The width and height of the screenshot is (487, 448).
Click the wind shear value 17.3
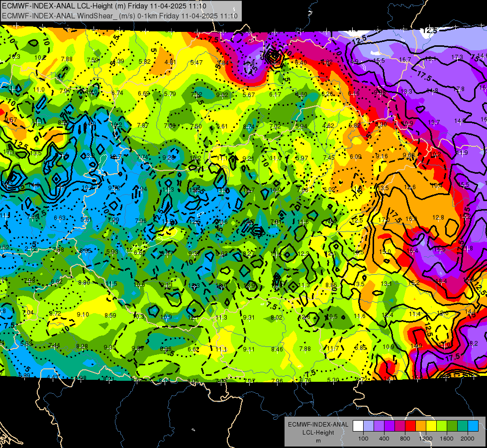(457, 57)
